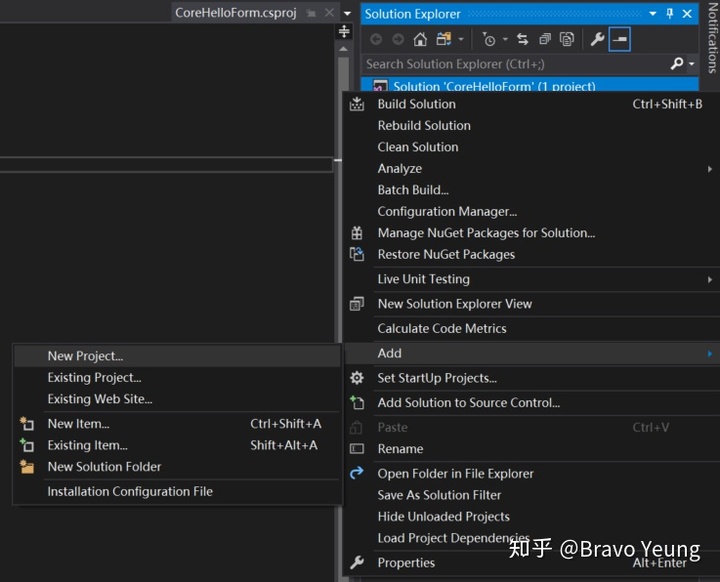
Task: Click the search magnifier icon in Solution Explorer
Action: pyautogui.click(x=677, y=63)
